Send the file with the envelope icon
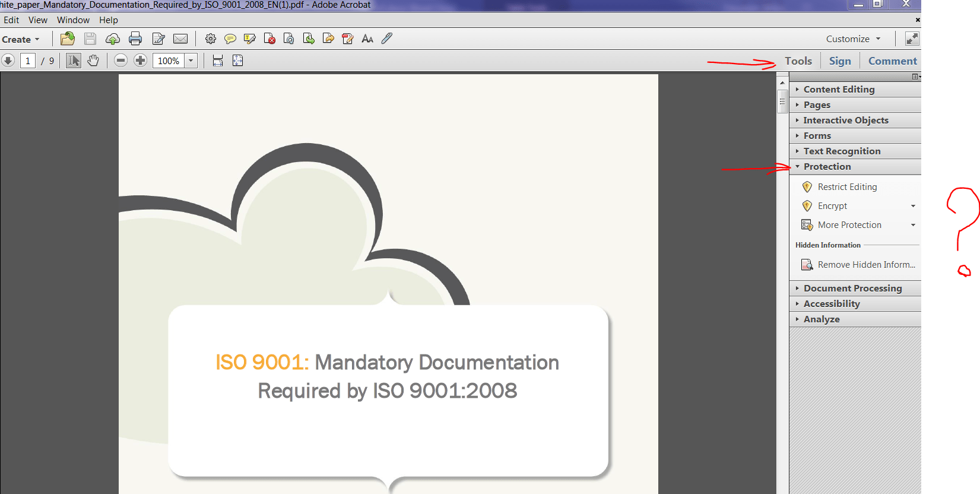 tap(180, 39)
